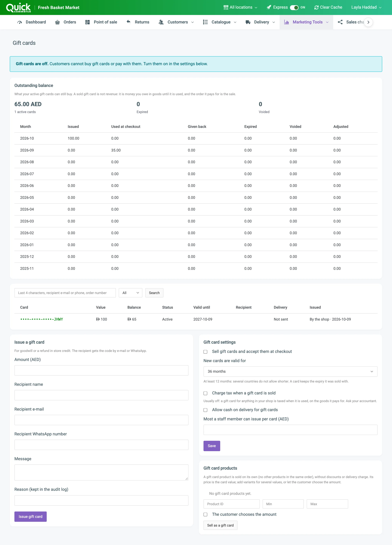This screenshot has height=545, width=392.
Task: Click the Marketing Tools chart icon
Action: coord(286,22)
